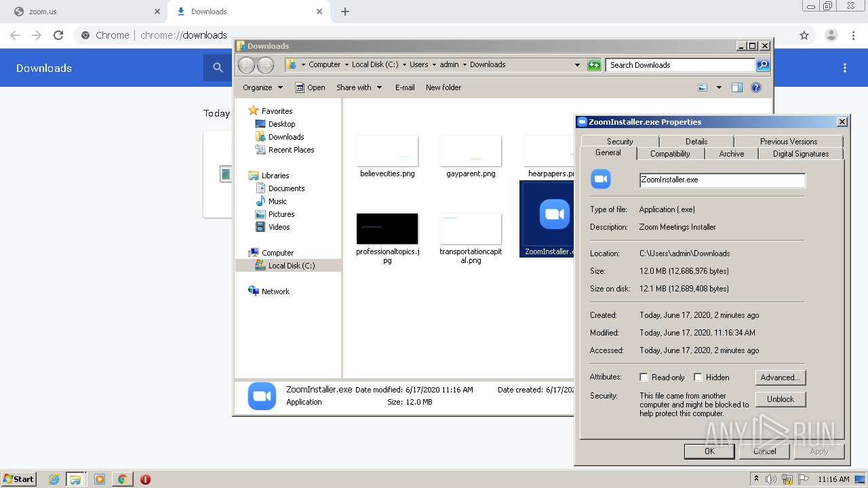Open Documents library
Image resolution: width=868 pixels, height=488 pixels.
coord(286,188)
